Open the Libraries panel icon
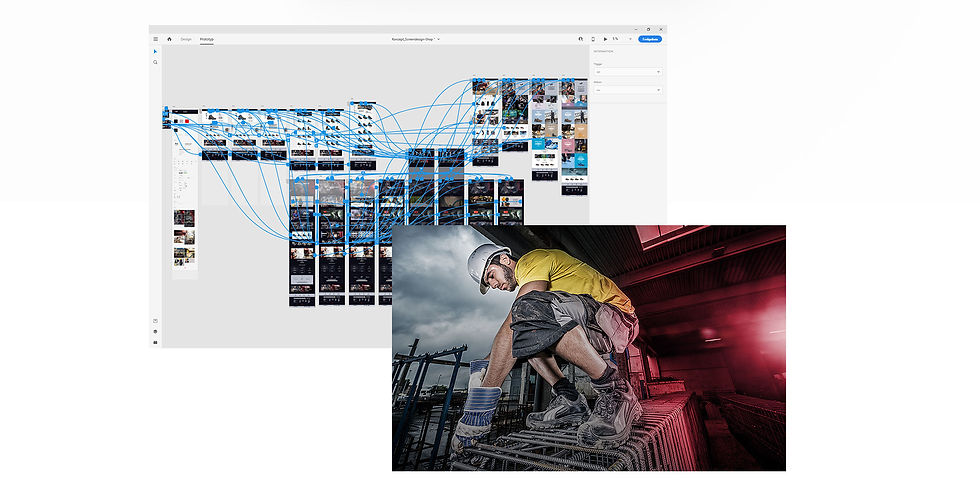This screenshot has width=980, height=504. [x=156, y=321]
